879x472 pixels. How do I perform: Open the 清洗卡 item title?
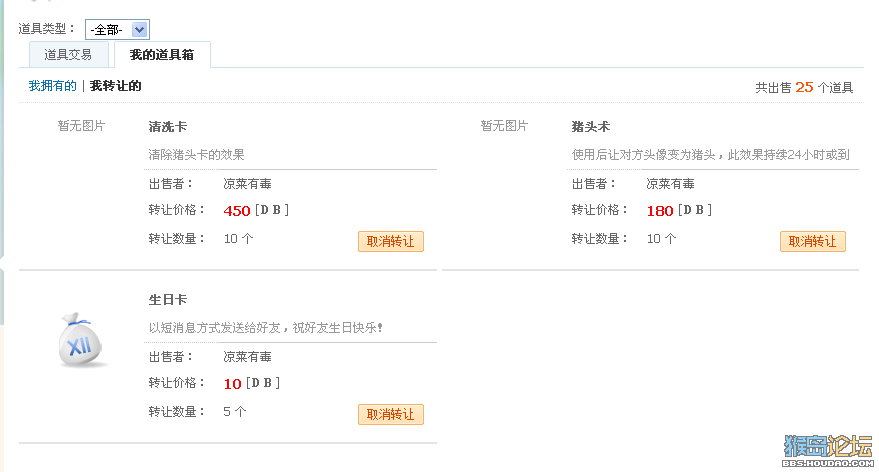[168, 127]
